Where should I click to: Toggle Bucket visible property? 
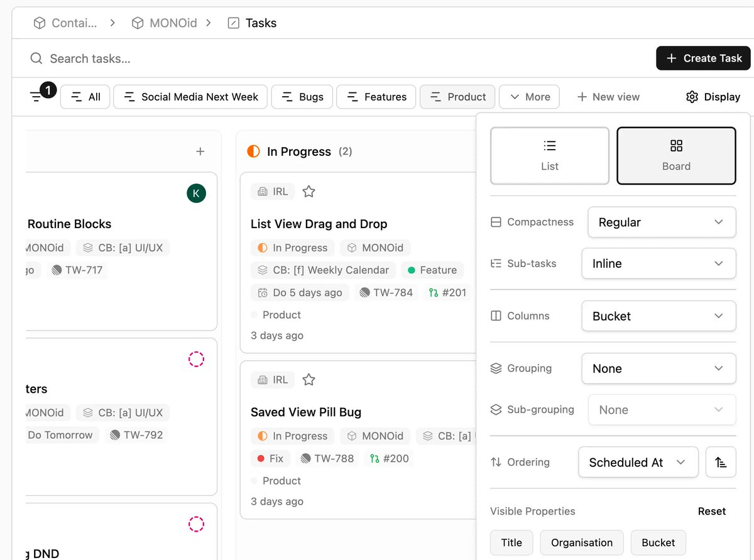[x=658, y=543]
